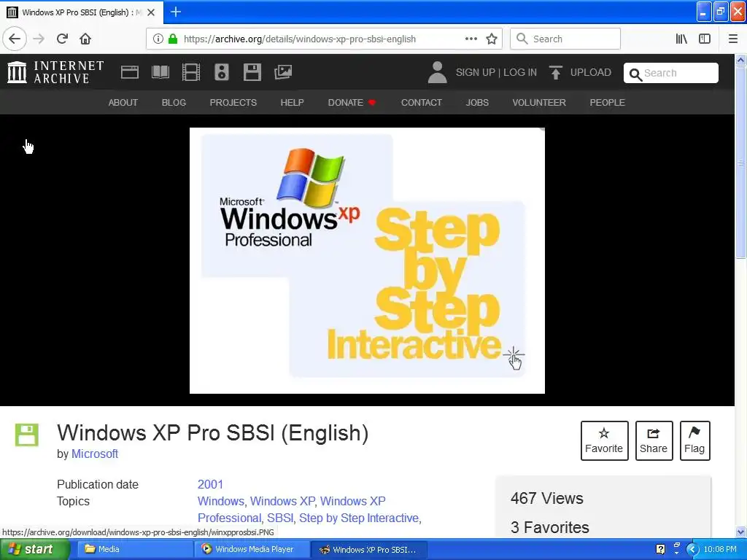747x560 pixels.
Task: Click the Microsoft author link
Action: click(x=95, y=454)
